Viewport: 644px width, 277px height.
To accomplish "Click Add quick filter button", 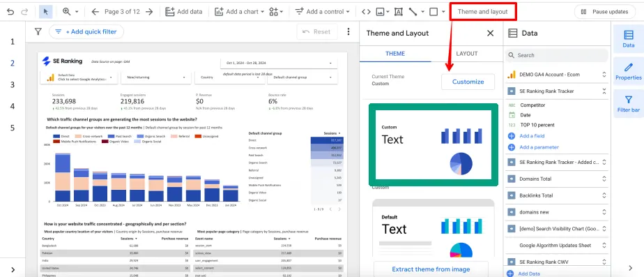I will 86,31.
